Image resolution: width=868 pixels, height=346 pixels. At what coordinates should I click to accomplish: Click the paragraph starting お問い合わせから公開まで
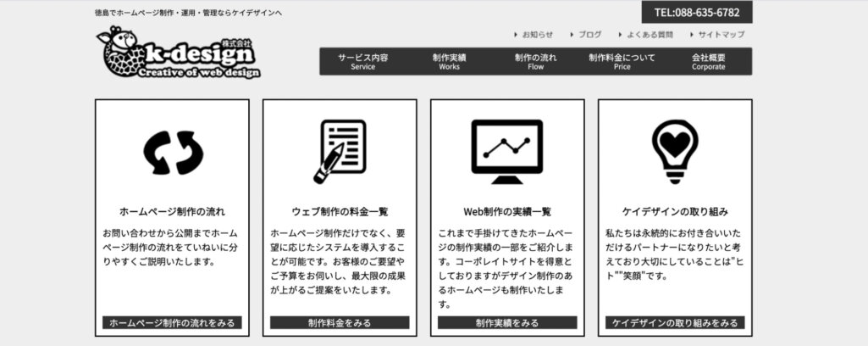pyautogui.click(x=171, y=248)
